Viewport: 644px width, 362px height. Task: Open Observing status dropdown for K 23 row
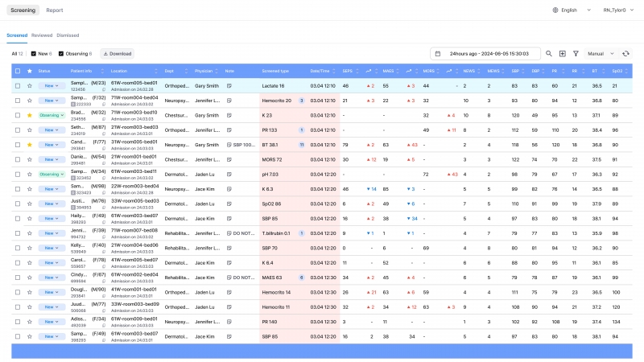pos(50,115)
